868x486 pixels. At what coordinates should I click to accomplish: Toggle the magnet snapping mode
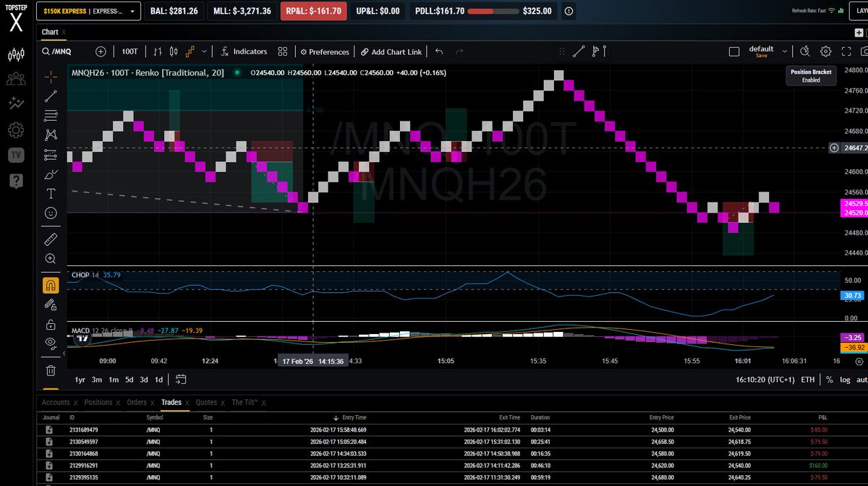point(51,284)
